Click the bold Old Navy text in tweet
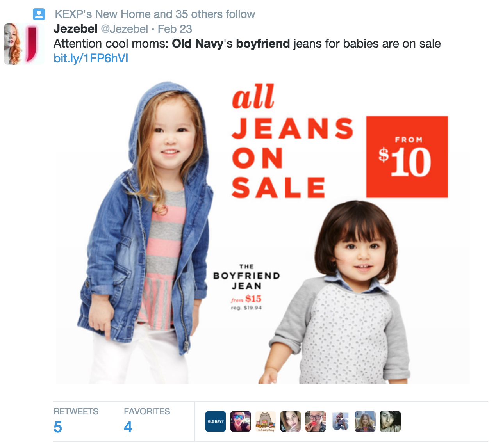This screenshot has height=448, width=496. pyautogui.click(x=198, y=44)
